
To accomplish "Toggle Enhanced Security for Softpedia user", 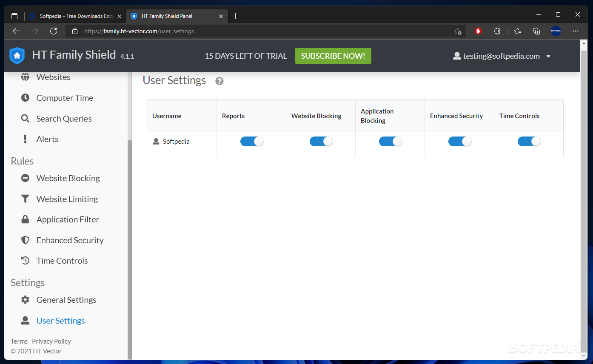I will [x=460, y=142].
